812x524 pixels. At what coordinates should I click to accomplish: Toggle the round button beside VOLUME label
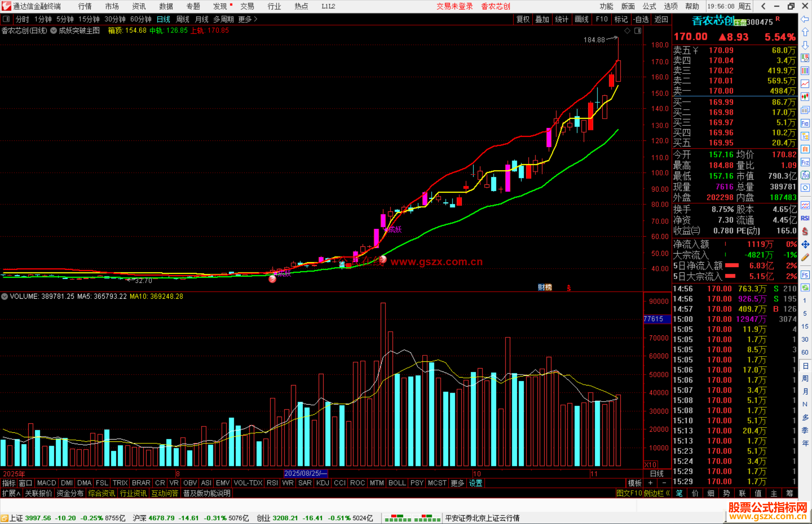tap(5, 296)
